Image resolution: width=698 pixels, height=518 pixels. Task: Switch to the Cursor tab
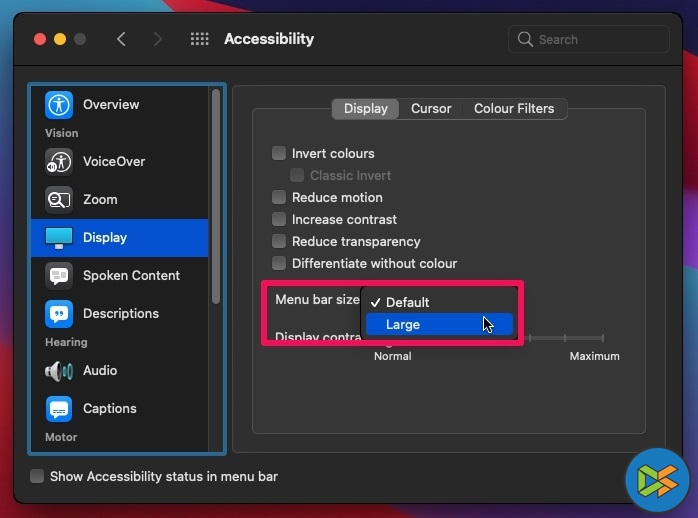431,108
